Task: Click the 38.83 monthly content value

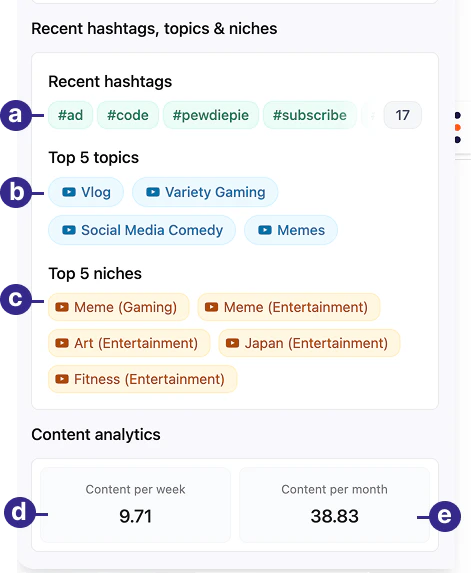Action: point(334,516)
